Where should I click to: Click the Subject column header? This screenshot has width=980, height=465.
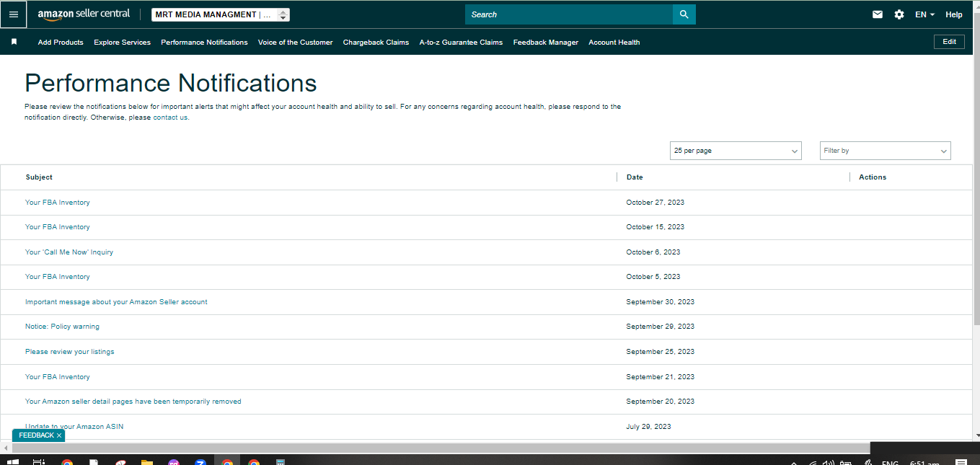[x=39, y=177]
